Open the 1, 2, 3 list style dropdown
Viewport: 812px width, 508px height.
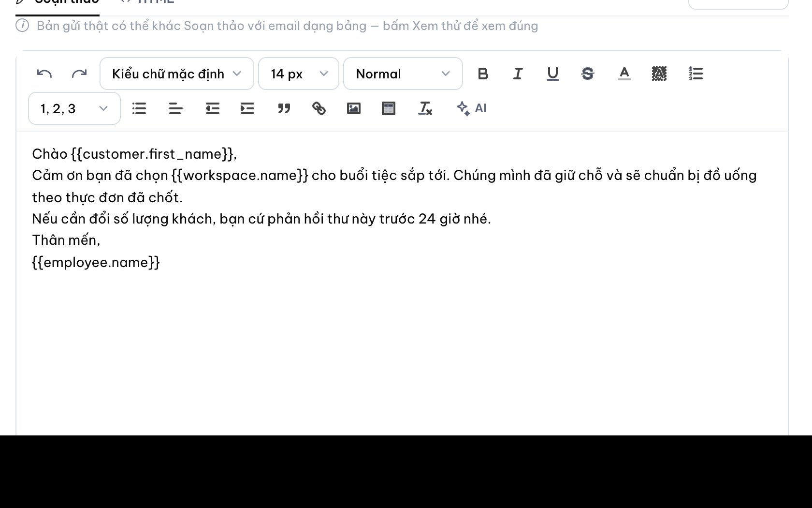(74, 108)
